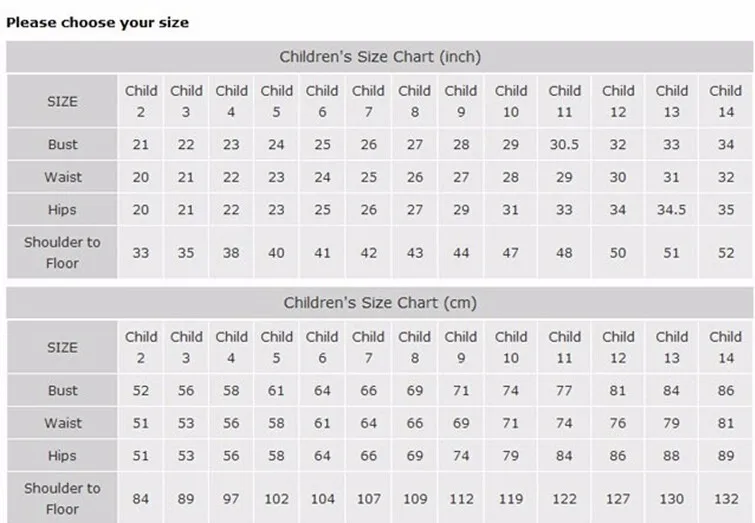Select the Waist row label in cm chart

tap(62, 423)
